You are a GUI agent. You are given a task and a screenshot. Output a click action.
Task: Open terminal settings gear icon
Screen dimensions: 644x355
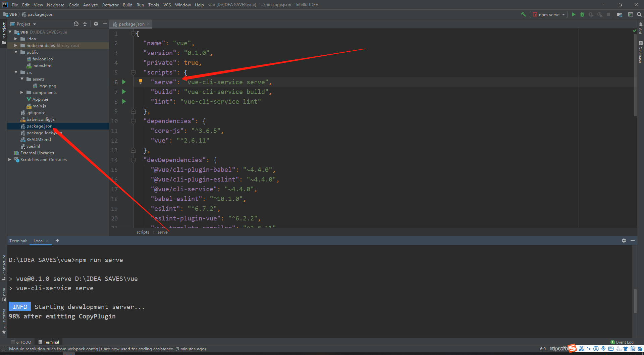pos(624,241)
